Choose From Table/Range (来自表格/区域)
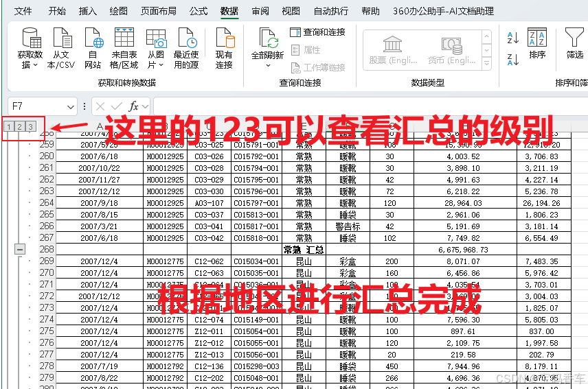 pyautogui.click(x=124, y=48)
